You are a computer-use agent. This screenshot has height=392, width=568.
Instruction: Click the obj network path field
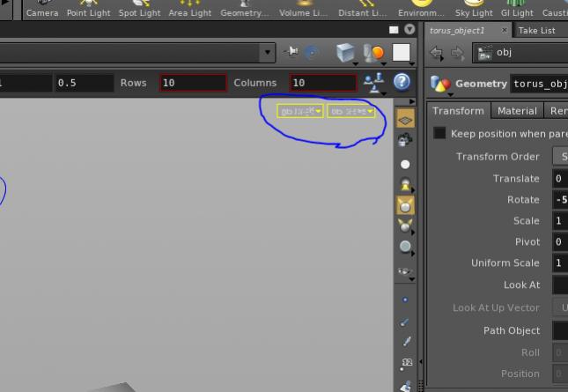(x=521, y=53)
